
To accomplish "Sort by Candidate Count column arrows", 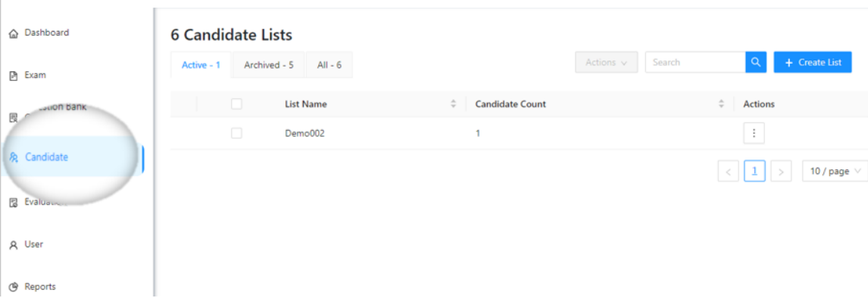I will pyautogui.click(x=721, y=104).
